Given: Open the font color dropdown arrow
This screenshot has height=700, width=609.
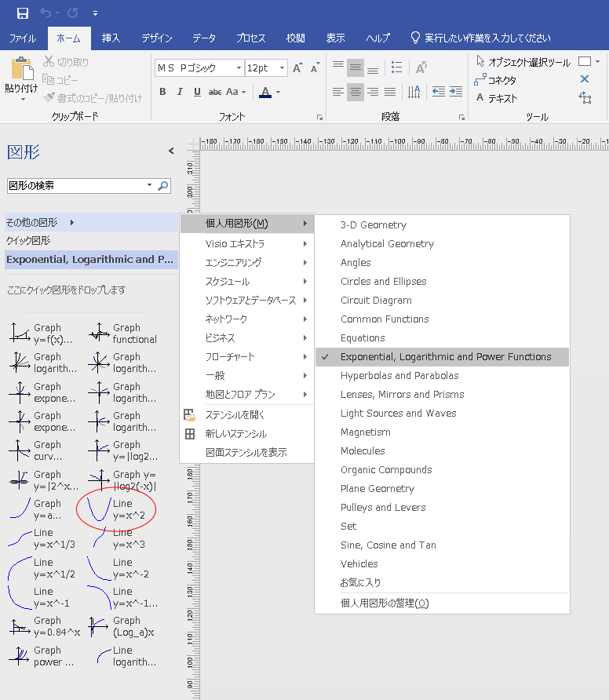Looking at the screenshot, I should pos(278,93).
